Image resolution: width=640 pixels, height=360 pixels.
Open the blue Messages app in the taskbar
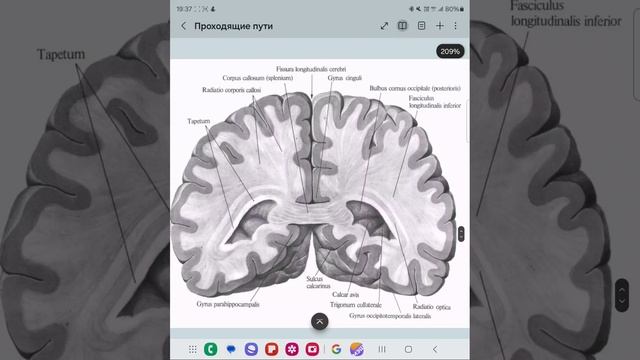click(231, 349)
